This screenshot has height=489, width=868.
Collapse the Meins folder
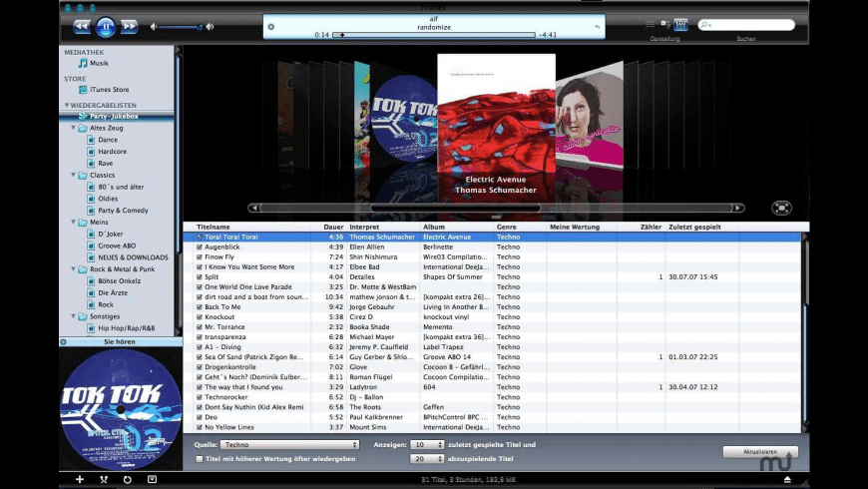point(73,223)
